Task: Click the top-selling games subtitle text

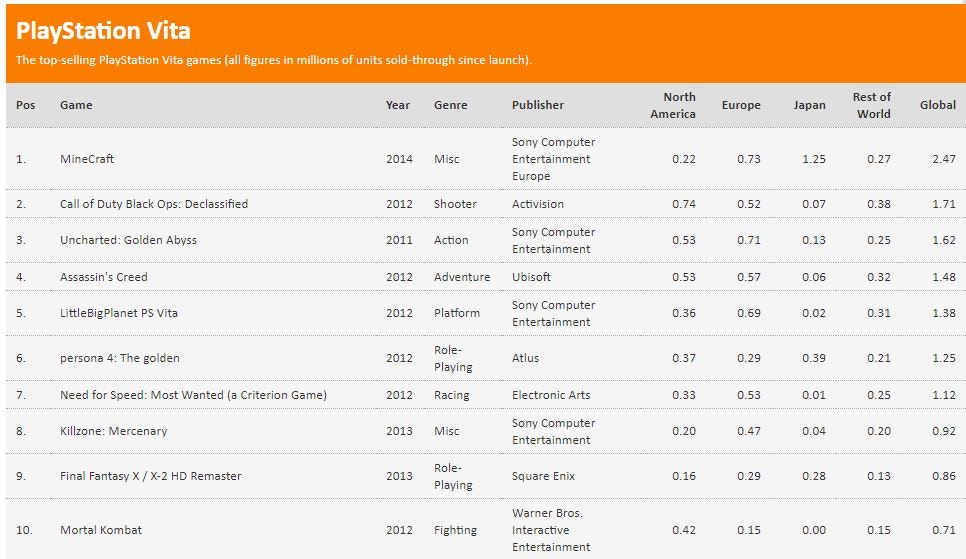Action: coord(274,60)
